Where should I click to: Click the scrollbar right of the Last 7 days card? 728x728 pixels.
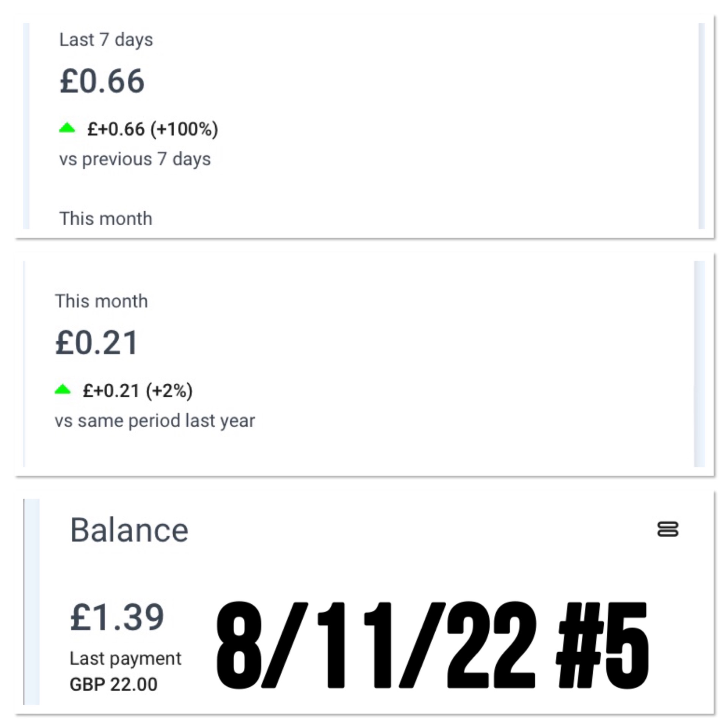coord(701,126)
